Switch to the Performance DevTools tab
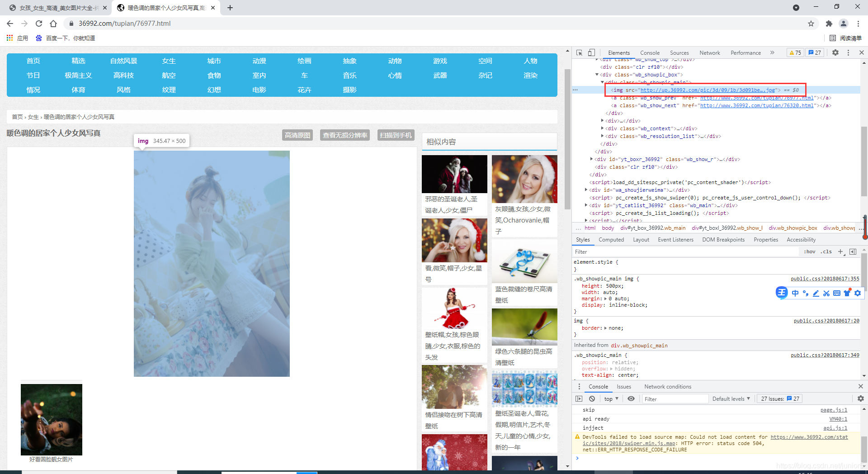 [x=745, y=53]
